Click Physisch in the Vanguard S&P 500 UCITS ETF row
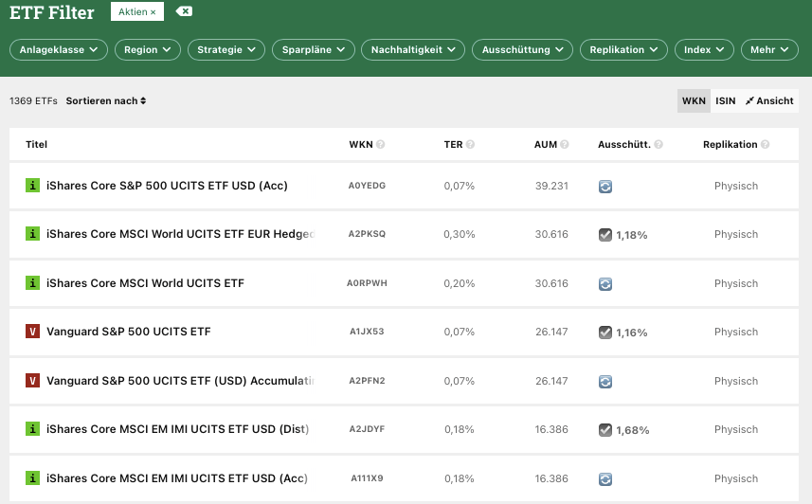This screenshot has height=504, width=812. click(736, 332)
